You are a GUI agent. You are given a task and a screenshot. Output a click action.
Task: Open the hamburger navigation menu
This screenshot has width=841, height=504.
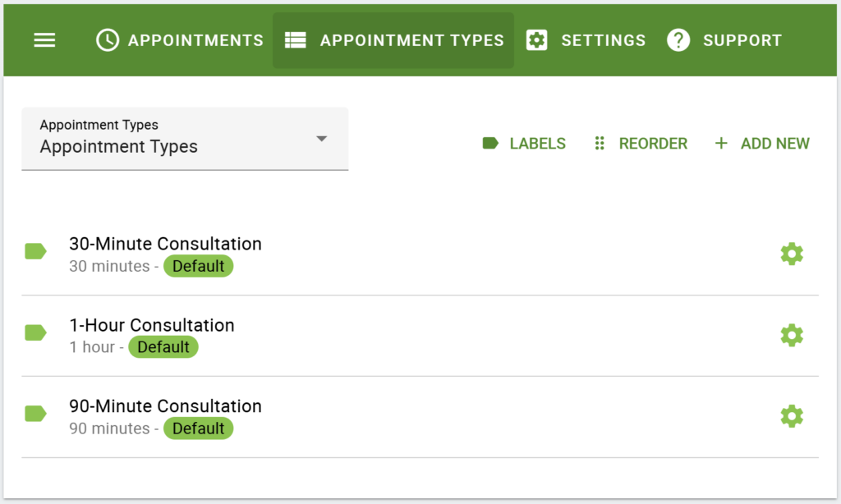pos(44,39)
